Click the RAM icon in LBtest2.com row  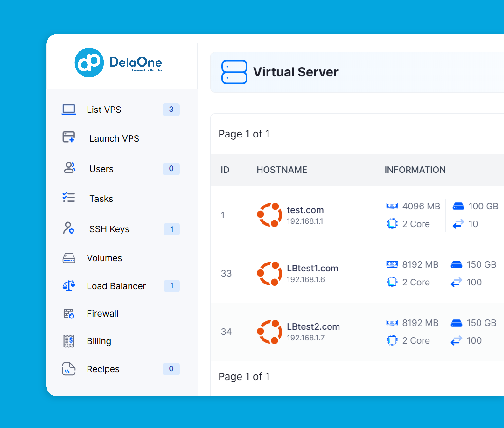(x=392, y=323)
